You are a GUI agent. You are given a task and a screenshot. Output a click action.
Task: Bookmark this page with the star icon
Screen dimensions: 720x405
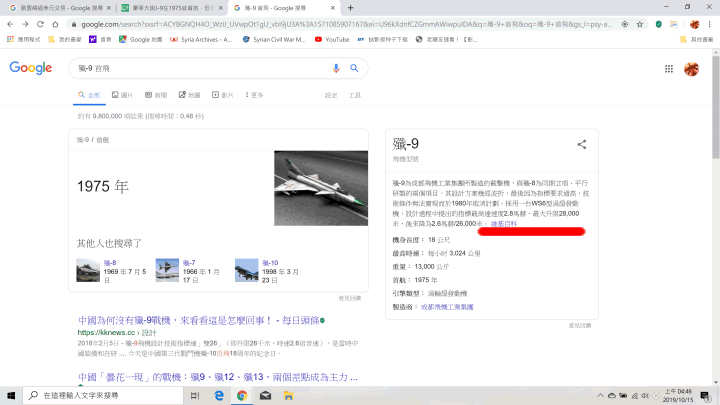(640, 24)
